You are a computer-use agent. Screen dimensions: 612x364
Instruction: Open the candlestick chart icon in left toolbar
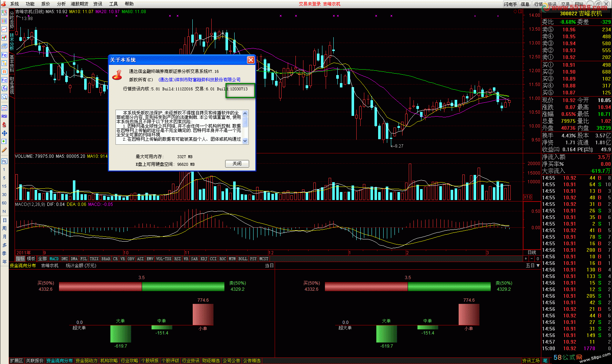coord(4,38)
